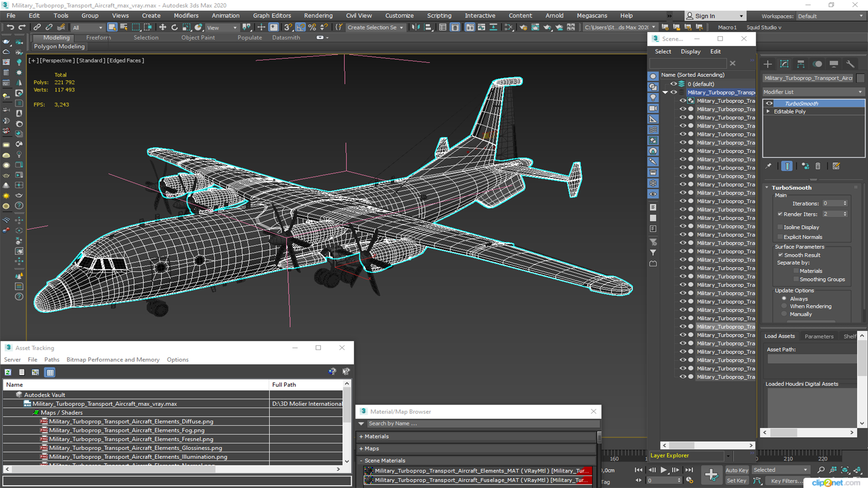Toggle TurboSmooth modifier eye visibility

(x=769, y=103)
